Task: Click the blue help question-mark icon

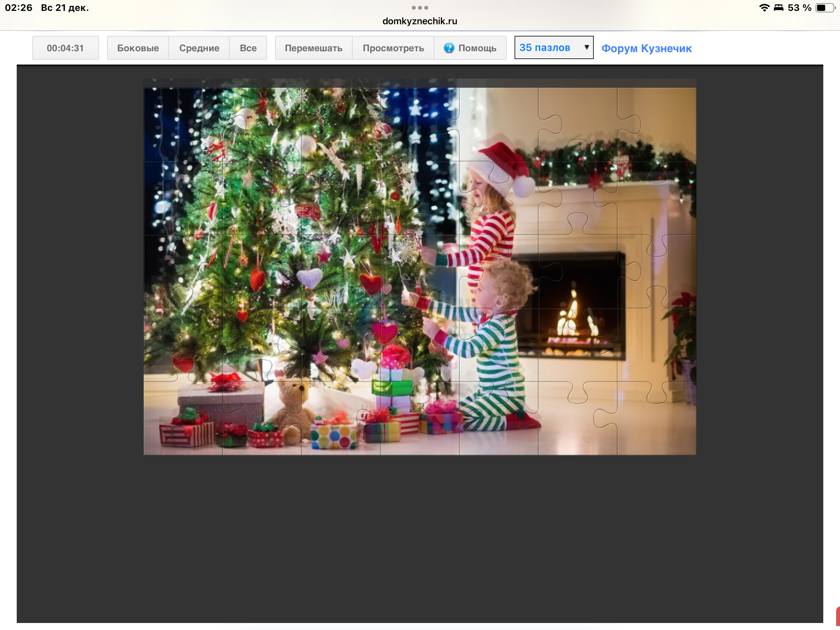Action: [449, 48]
